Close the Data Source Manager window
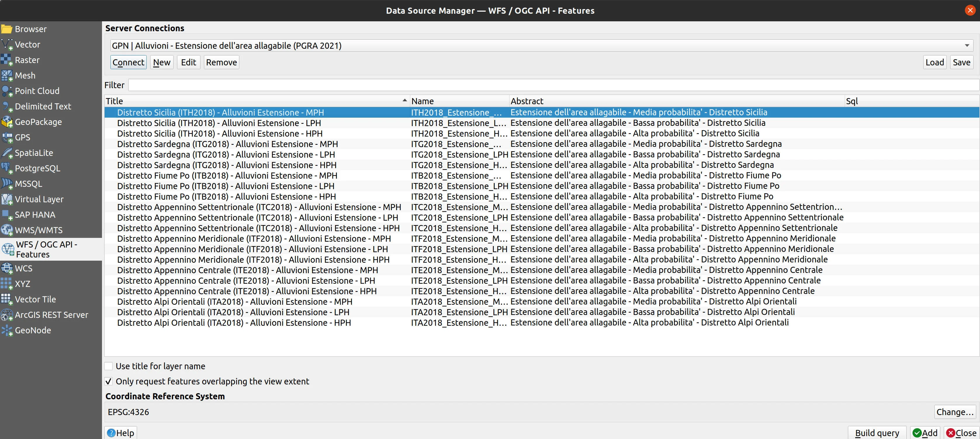This screenshot has width=980, height=439. coord(970,10)
